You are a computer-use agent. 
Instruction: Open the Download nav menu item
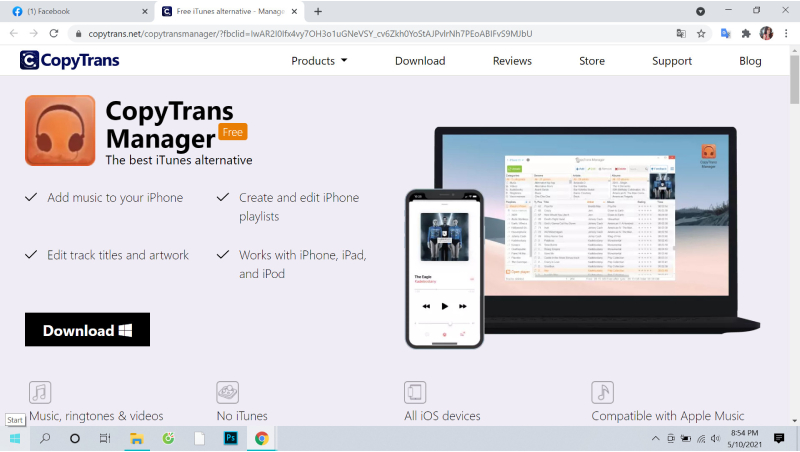[x=420, y=61]
